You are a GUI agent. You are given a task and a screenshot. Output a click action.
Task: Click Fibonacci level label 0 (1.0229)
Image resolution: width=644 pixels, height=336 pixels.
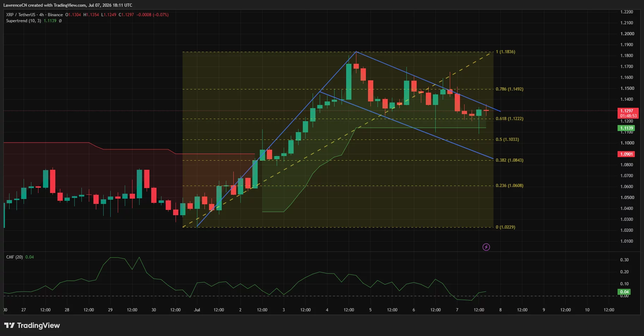505,227
